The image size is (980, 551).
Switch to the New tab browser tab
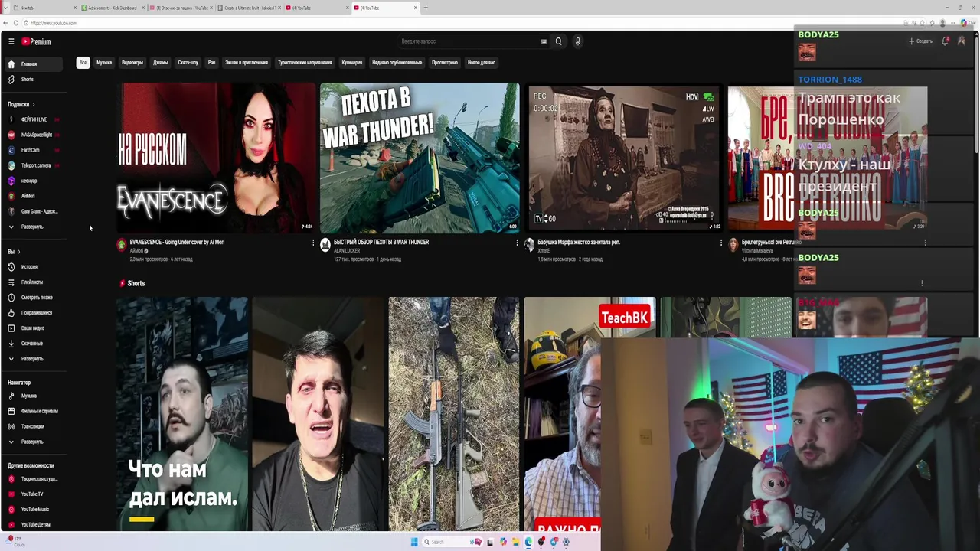43,8
